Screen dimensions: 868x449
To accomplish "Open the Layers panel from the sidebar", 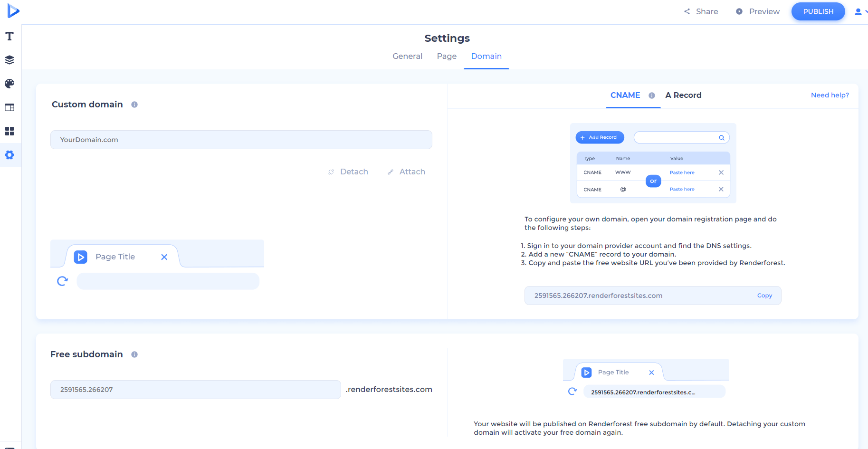I will click(9, 59).
